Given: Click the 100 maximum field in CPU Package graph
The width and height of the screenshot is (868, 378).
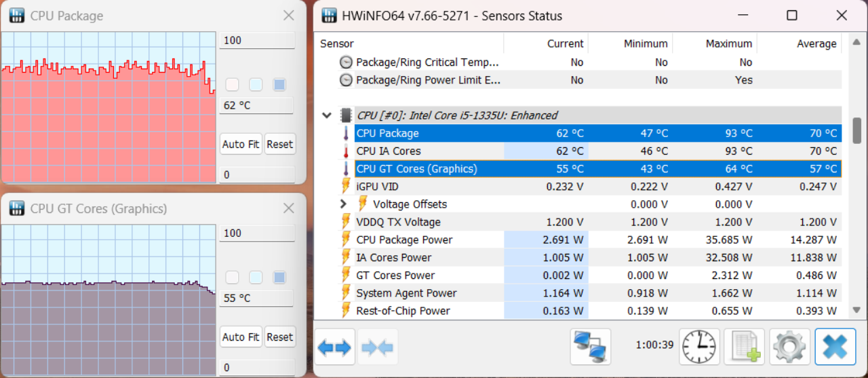Looking at the screenshot, I should pyautogui.click(x=257, y=40).
